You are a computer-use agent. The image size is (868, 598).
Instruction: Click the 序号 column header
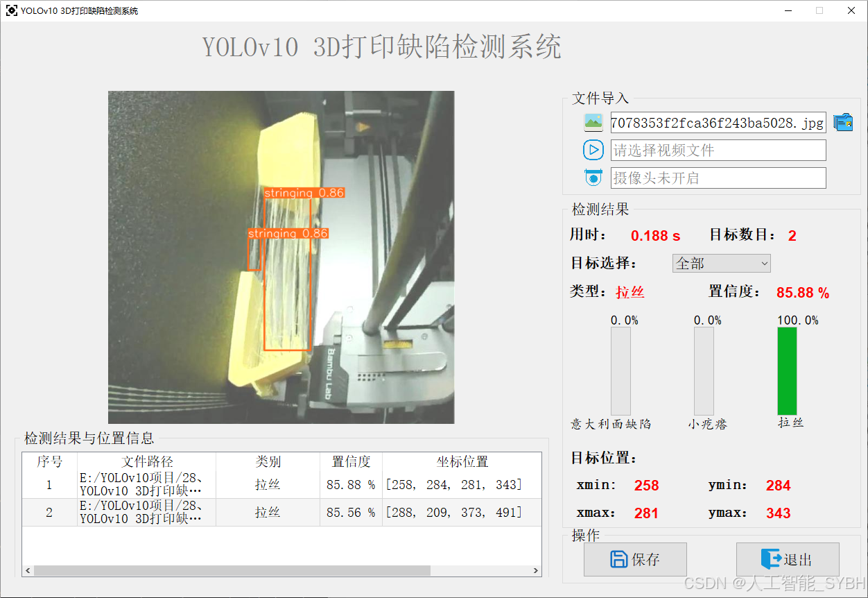coord(50,461)
